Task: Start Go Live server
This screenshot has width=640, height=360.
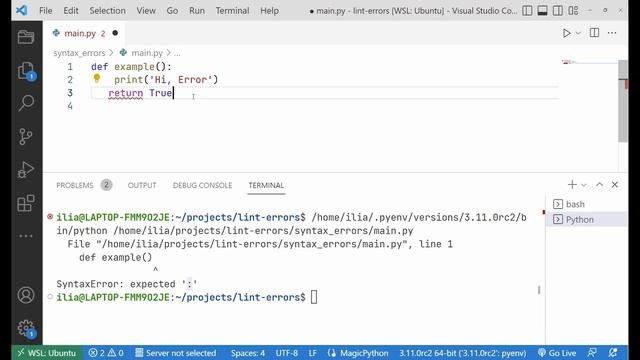Action: pyautogui.click(x=557, y=353)
